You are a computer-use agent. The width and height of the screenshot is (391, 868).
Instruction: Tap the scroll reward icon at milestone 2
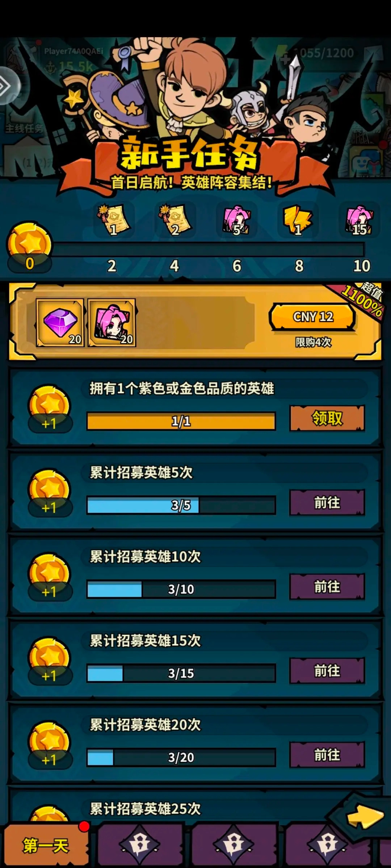tap(113, 220)
